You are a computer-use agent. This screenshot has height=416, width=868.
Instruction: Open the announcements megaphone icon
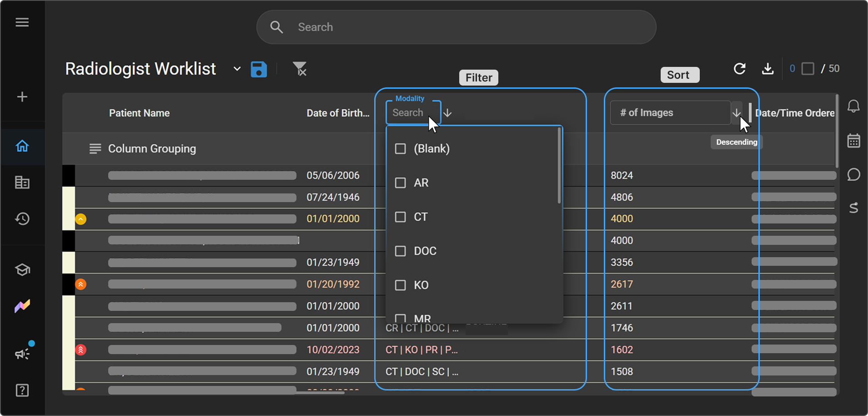click(x=22, y=354)
